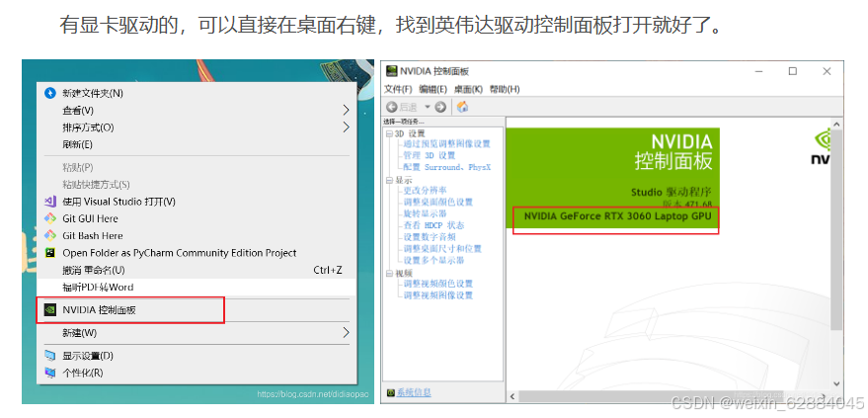Open the 新建(W) submenu

click(x=196, y=333)
